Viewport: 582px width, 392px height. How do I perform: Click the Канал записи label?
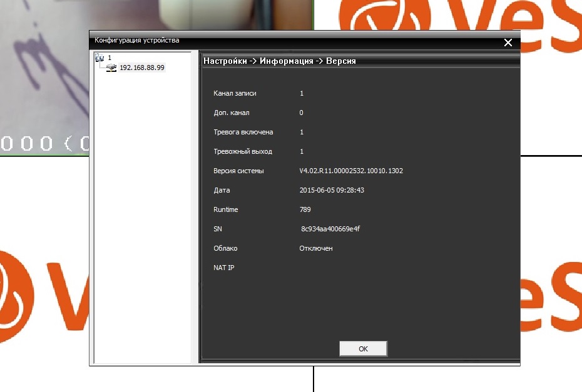(235, 93)
